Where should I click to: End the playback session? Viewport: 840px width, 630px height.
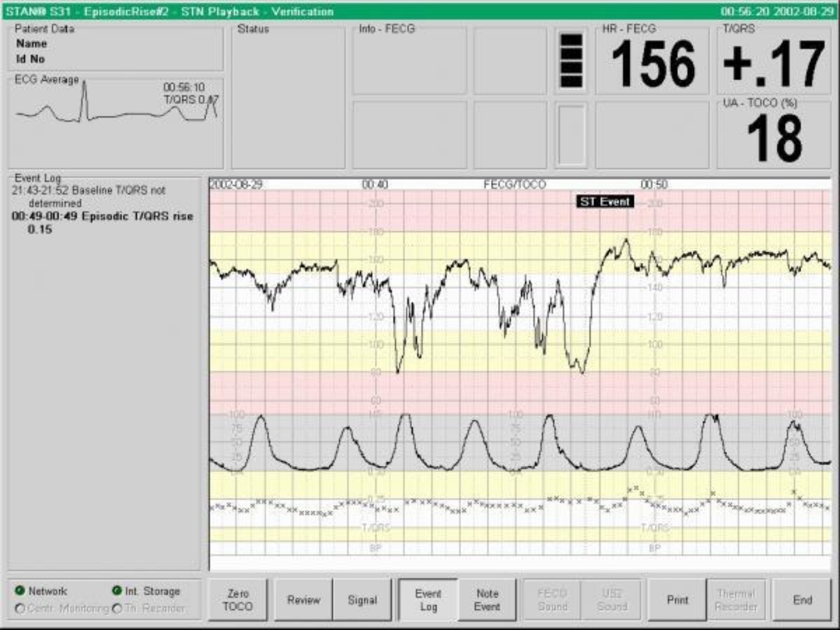pos(802,600)
